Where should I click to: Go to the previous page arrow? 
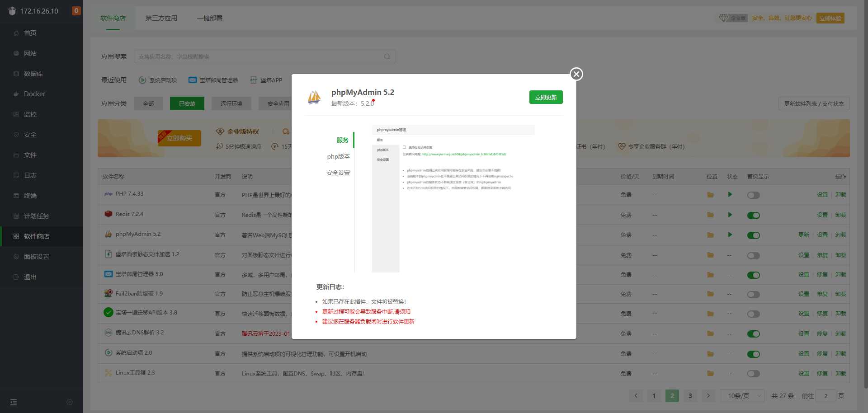(x=636, y=396)
